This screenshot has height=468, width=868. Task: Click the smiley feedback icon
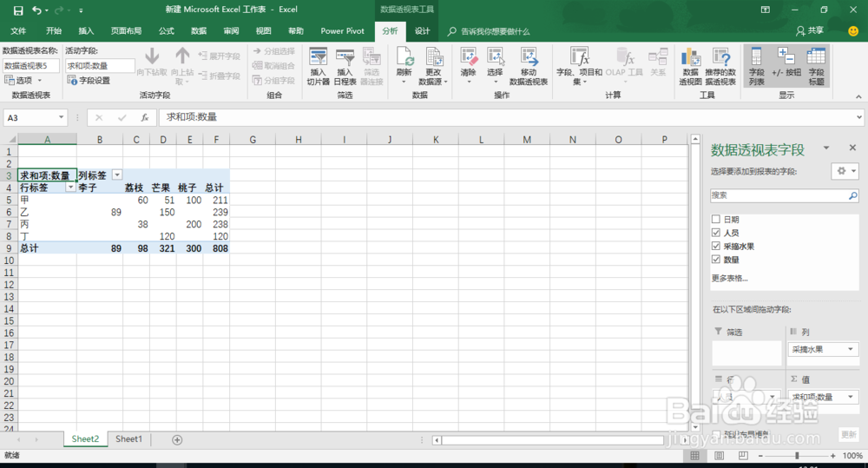pyautogui.click(x=853, y=31)
